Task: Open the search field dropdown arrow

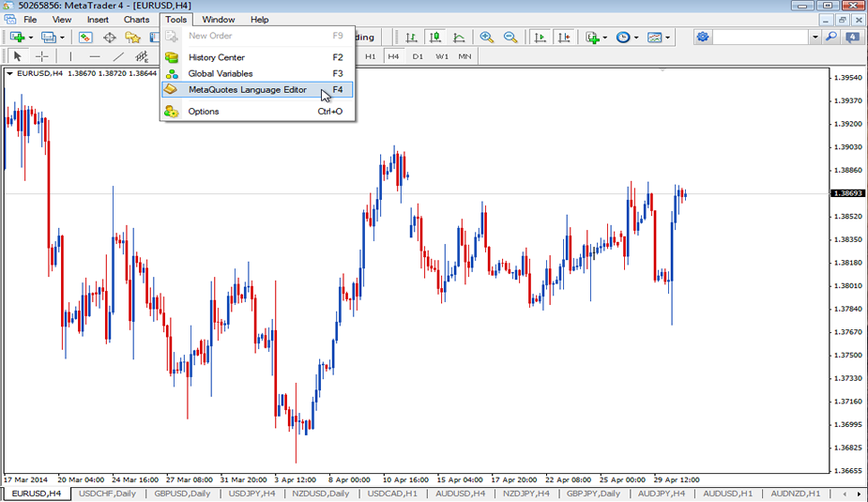Action: tap(815, 38)
